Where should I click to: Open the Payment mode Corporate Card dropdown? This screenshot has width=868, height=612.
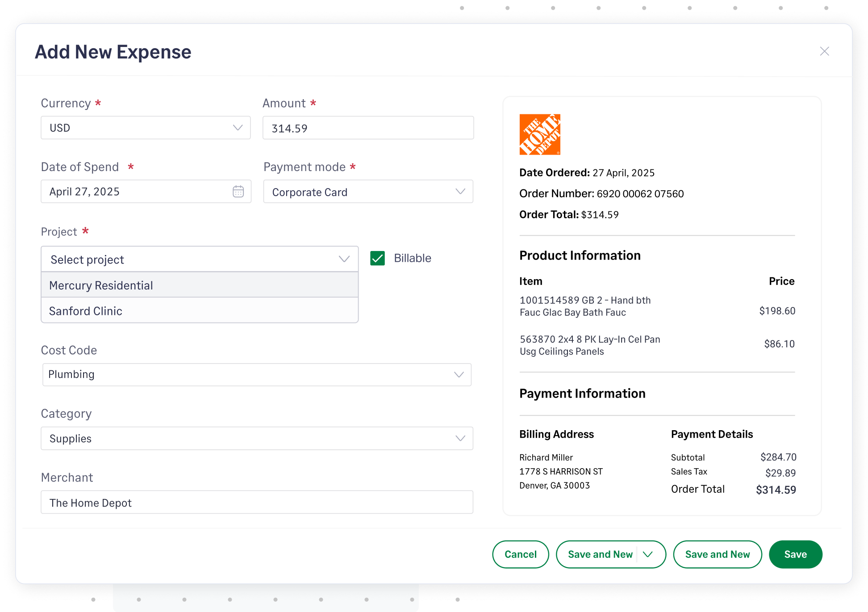tap(368, 192)
